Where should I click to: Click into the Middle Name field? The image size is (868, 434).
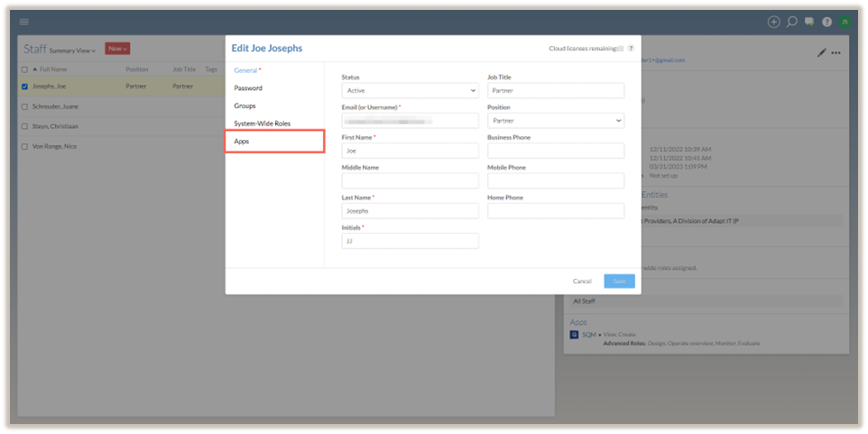point(410,180)
